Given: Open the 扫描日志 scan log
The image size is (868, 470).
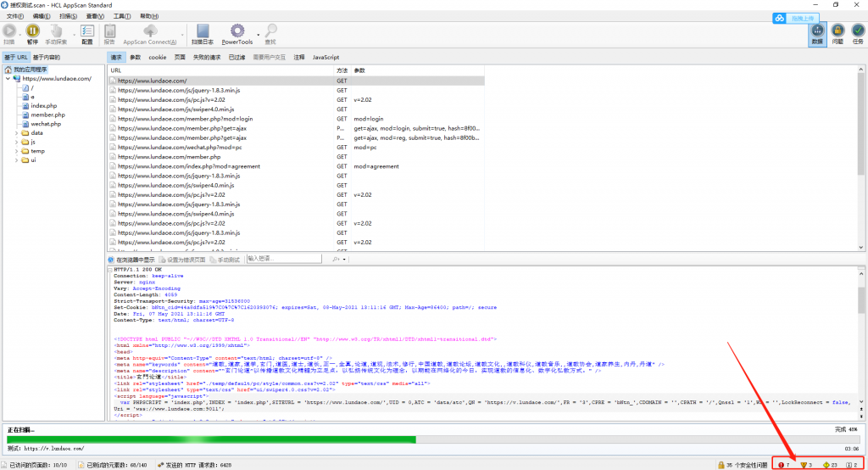Looking at the screenshot, I should (202, 32).
